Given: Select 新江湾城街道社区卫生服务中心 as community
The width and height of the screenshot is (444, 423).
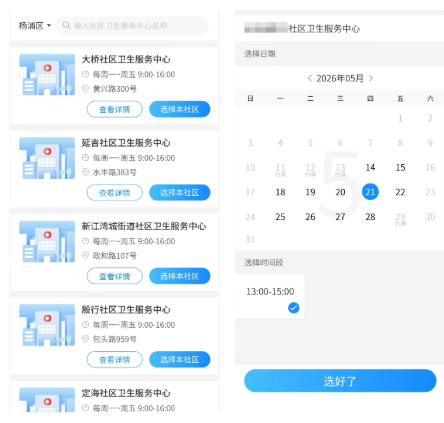Looking at the screenshot, I should [x=180, y=276].
